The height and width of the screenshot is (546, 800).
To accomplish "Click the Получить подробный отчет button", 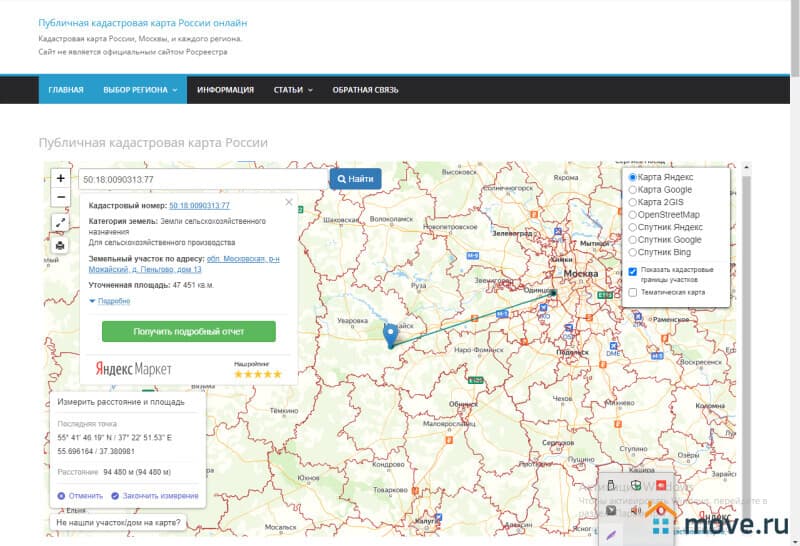I will tap(189, 331).
